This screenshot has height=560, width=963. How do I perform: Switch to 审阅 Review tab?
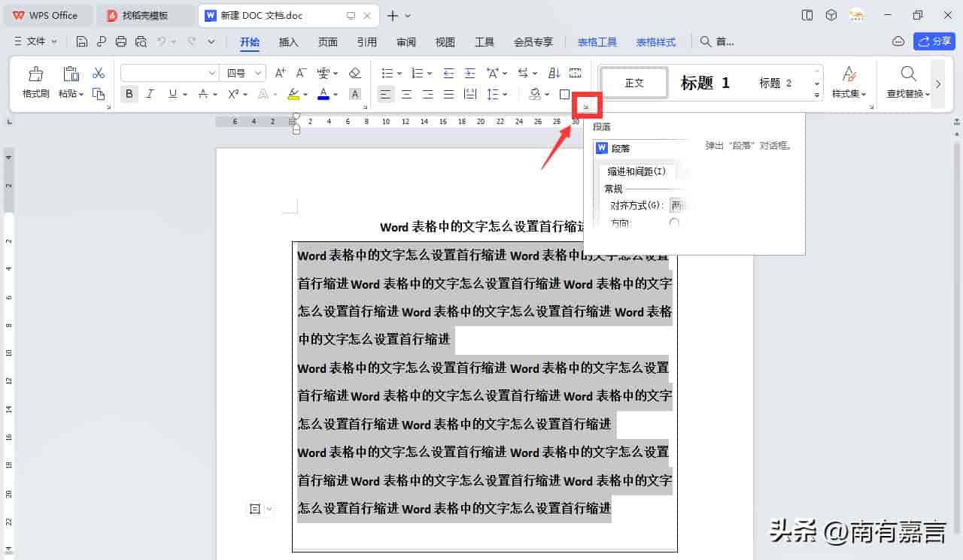pos(406,42)
